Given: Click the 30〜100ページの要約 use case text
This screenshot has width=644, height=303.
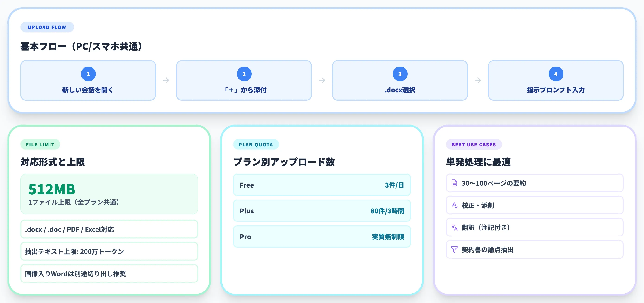Looking at the screenshot, I should pos(494,183).
